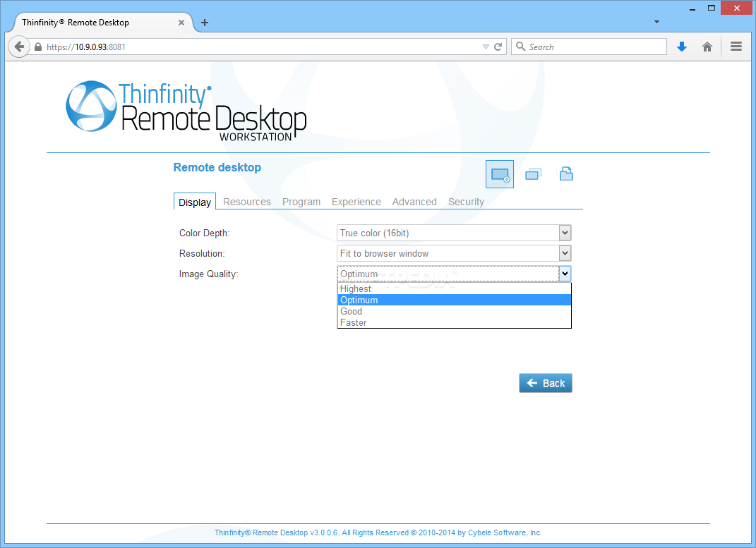Click the downloads arrow icon
The image size is (756, 548).
coord(681,47)
